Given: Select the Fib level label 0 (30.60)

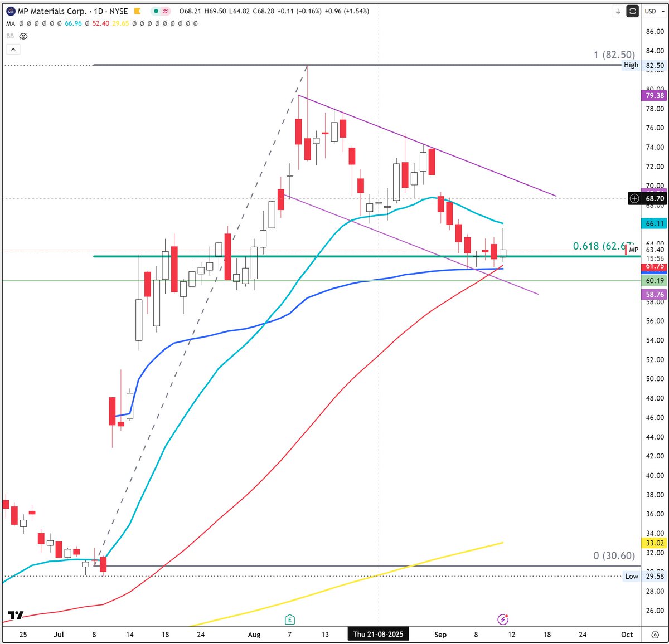Looking at the screenshot, I should pos(614,555).
